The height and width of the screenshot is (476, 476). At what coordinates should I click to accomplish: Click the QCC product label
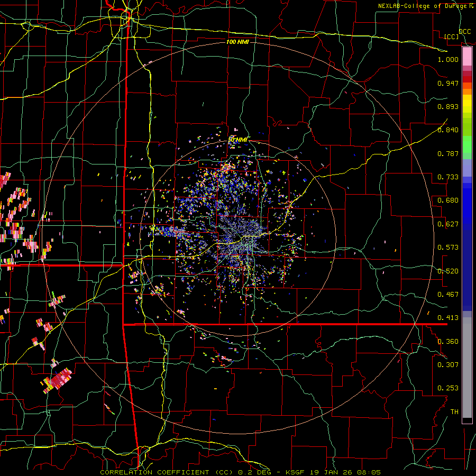[464, 32]
